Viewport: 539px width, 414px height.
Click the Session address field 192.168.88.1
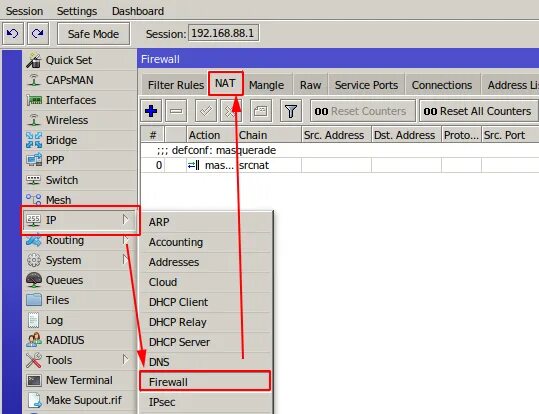tap(223, 33)
